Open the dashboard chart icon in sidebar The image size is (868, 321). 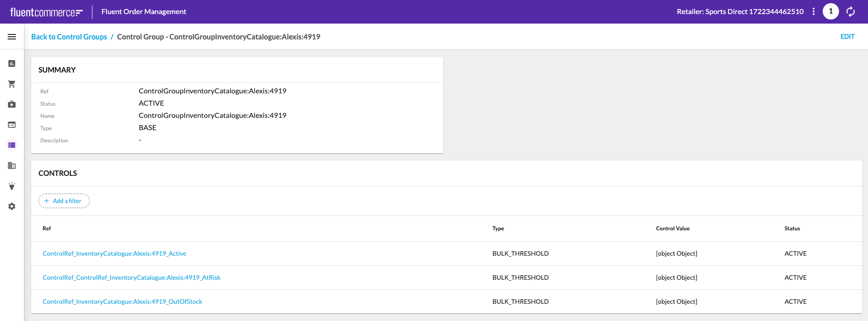(x=12, y=63)
